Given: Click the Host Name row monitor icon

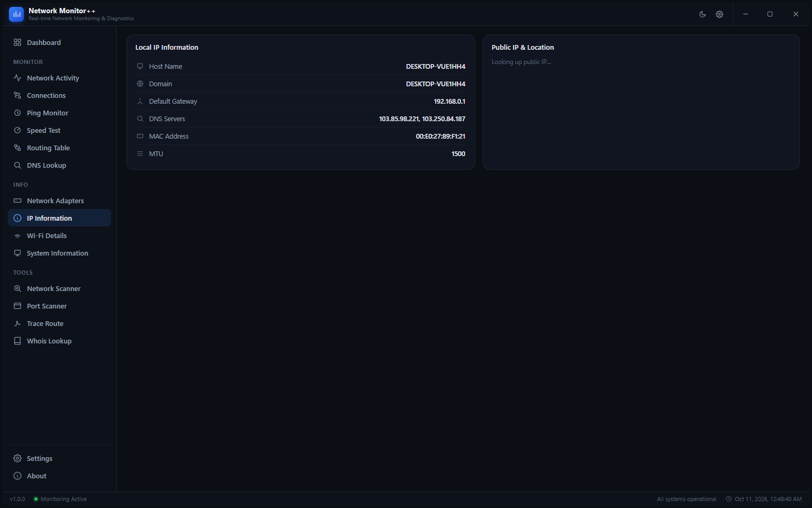Looking at the screenshot, I should coord(140,66).
